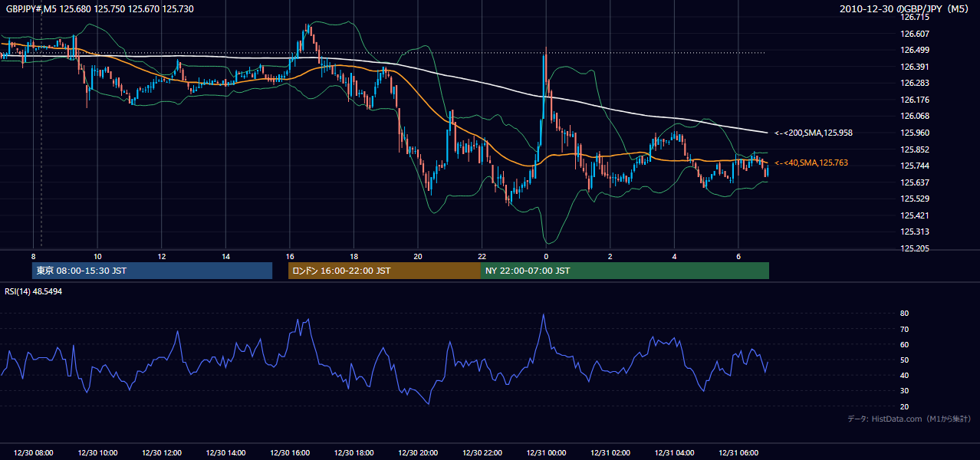This screenshot has width=980, height=460.
Task: Click the 12/30 18:00 date label
Action: [x=354, y=453]
